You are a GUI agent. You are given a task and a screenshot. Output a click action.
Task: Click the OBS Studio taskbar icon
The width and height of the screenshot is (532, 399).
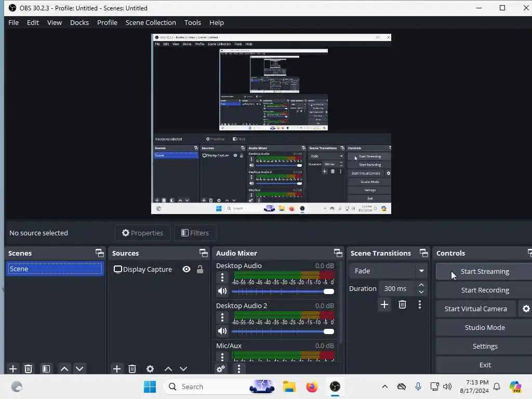[x=335, y=387]
